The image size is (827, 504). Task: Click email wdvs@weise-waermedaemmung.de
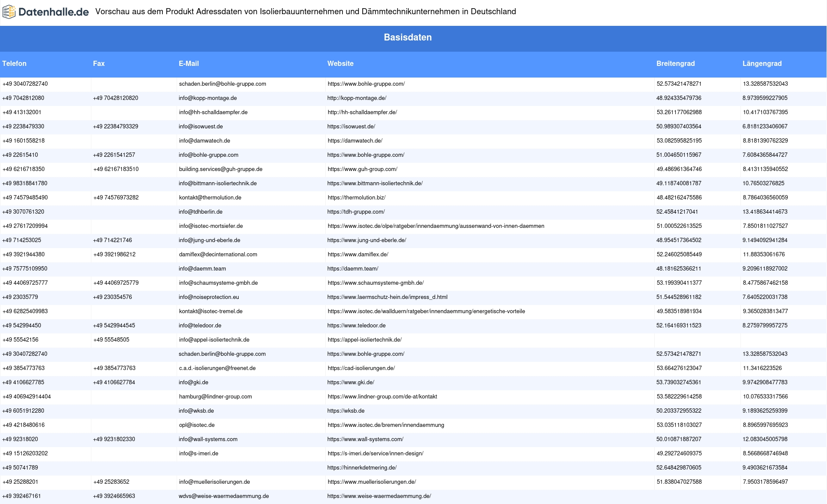[x=224, y=496]
